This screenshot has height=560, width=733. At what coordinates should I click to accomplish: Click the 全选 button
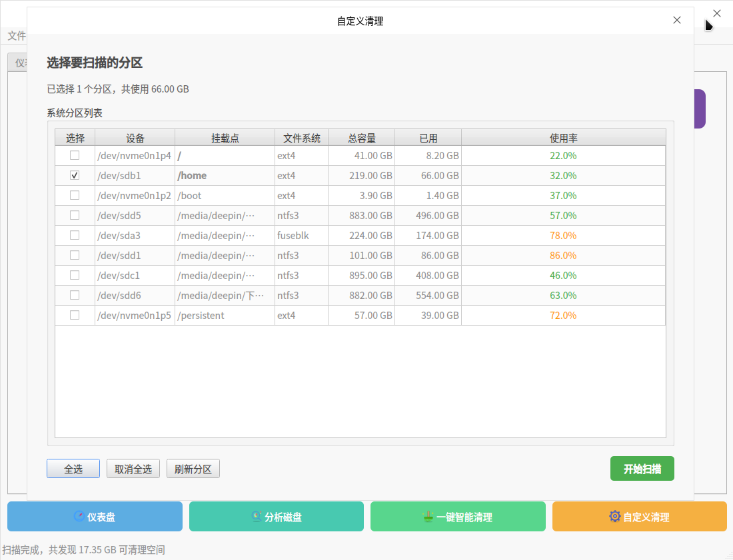click(x=73, y=469)
